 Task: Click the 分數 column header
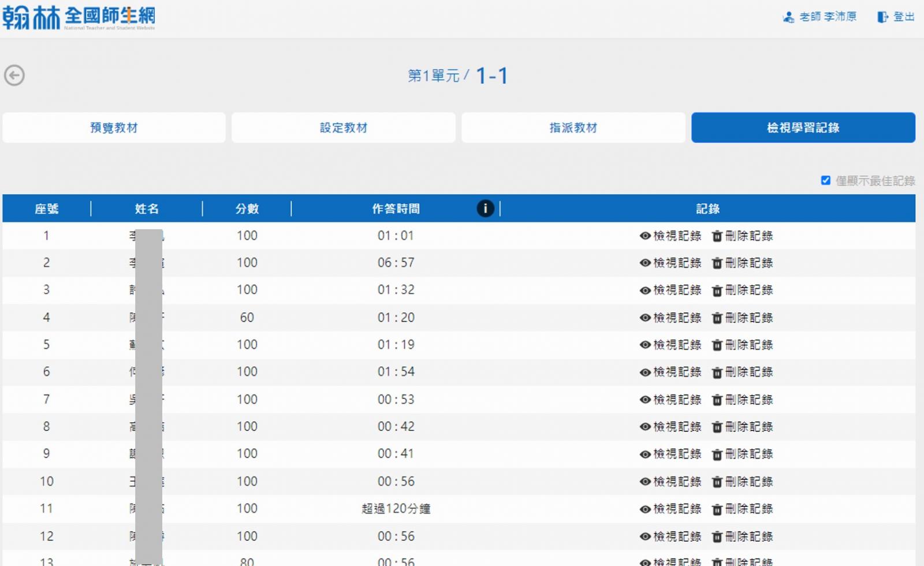click(x=247, y=209)
